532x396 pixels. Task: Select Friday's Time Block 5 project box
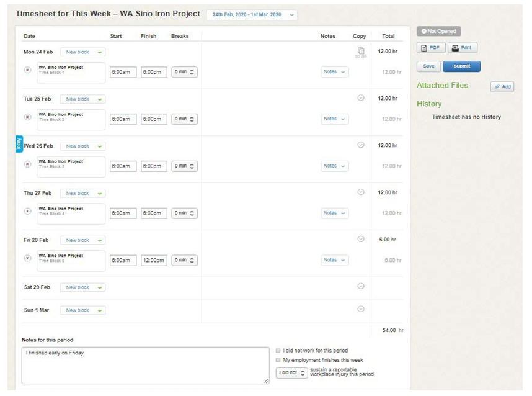pos(71,261)
